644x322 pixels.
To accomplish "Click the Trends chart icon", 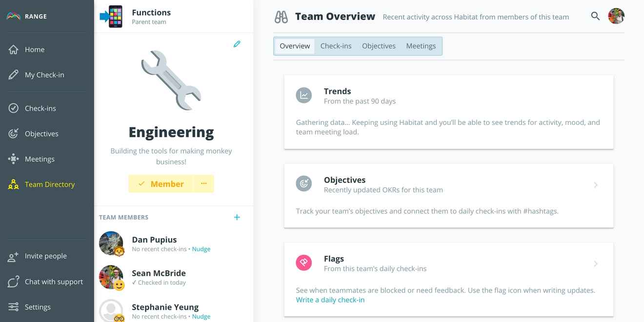I will pyautogui.click(x=304, y=95).
